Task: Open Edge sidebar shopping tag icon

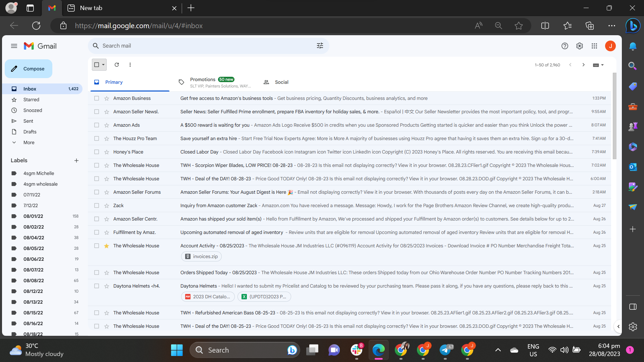Action: [633, 86]
